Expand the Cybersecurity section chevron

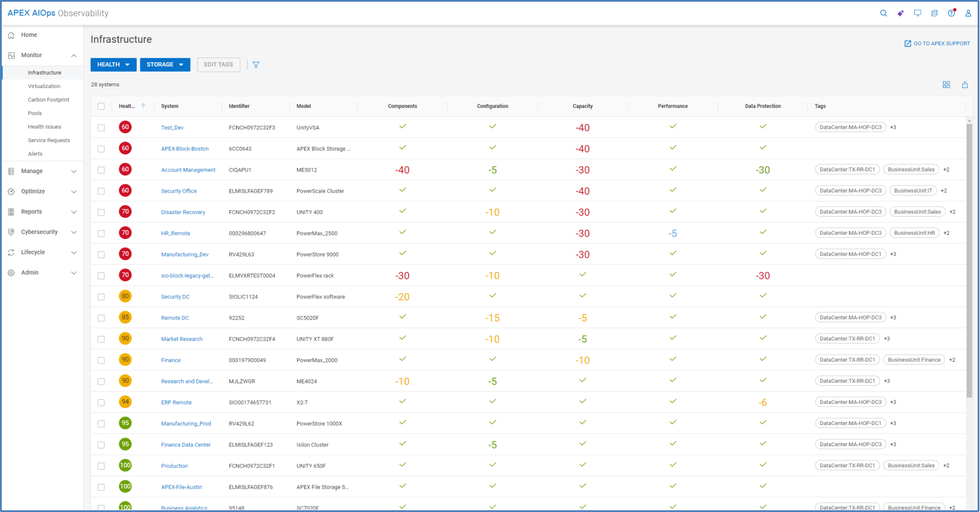74,232
